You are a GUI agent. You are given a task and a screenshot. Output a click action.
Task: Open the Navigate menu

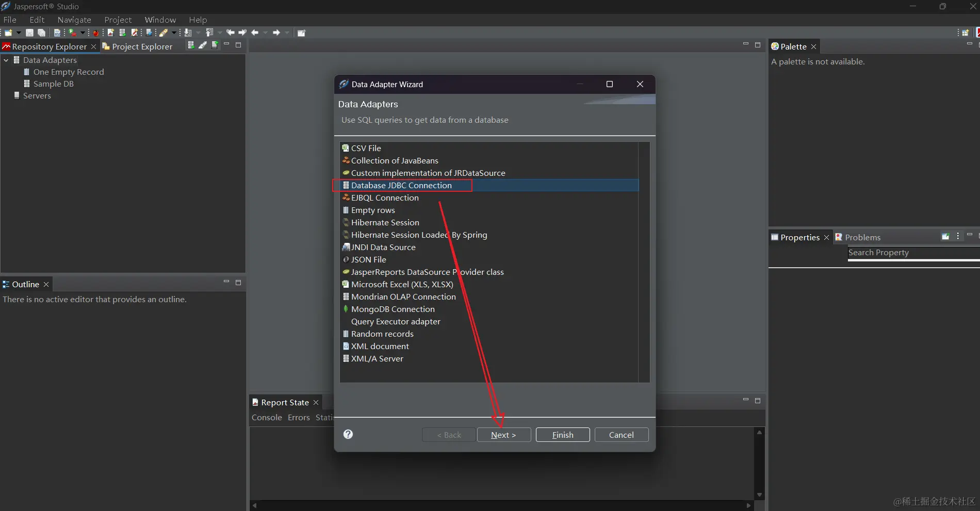point(74,20)
